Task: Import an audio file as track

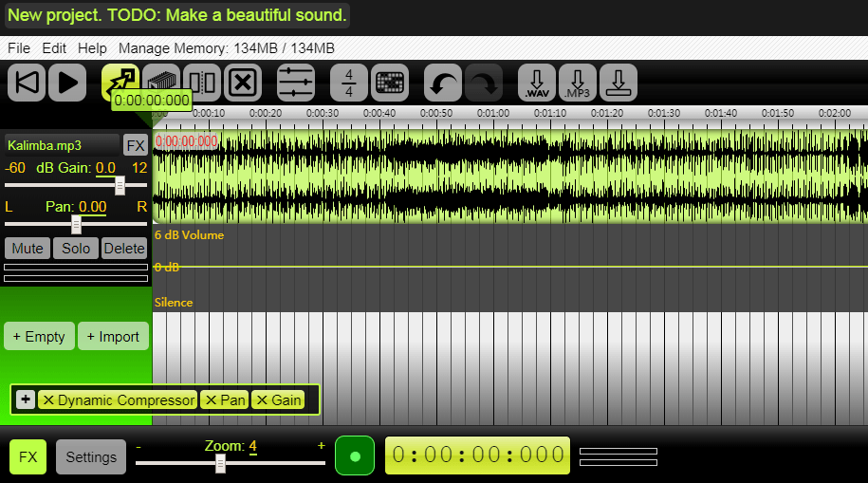Action: tap(114, 336)
